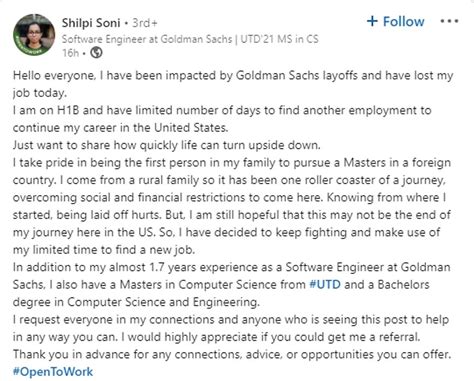The image size is (474, 381).
Task: Click the 'Thank you in advance' closing line
Action: 232,354
